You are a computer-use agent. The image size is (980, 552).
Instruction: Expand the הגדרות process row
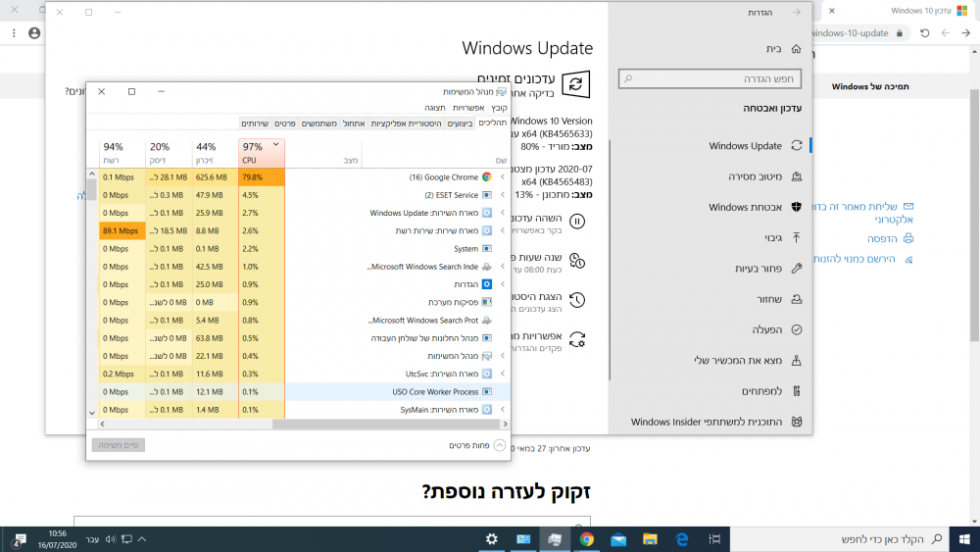pos(503,284)
